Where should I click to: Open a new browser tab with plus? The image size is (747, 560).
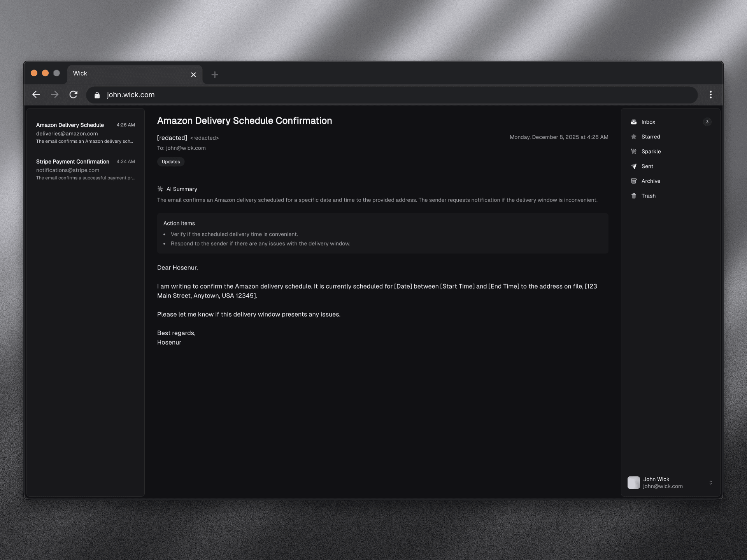(x=215, y=74)
